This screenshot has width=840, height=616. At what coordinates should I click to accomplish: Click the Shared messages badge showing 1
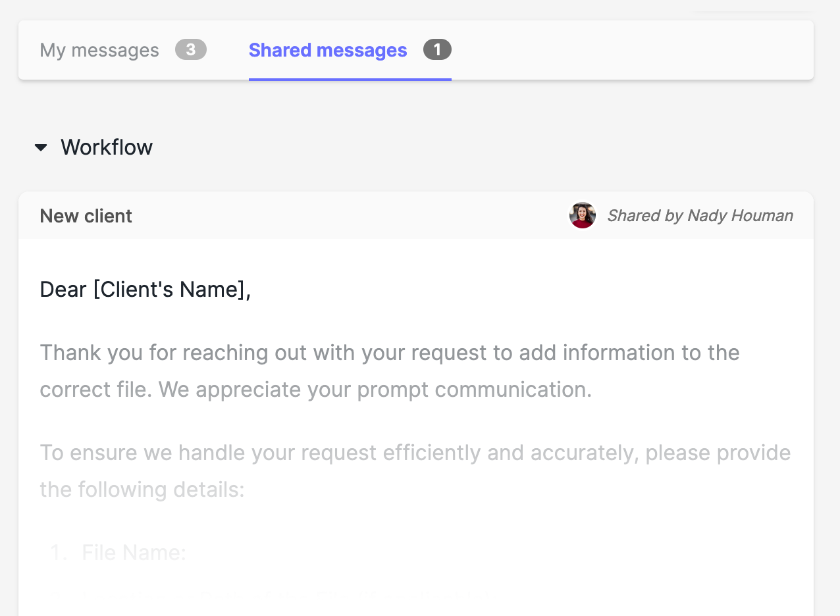pyautogui.click(x=437, y=50)
